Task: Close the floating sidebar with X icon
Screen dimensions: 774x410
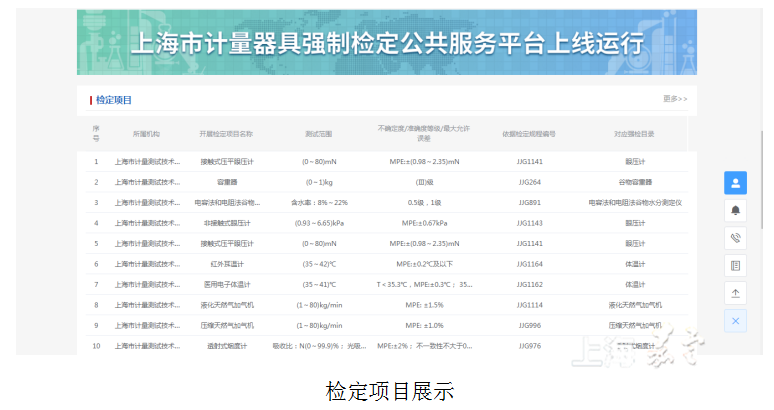Action: (x=735, y=321)
